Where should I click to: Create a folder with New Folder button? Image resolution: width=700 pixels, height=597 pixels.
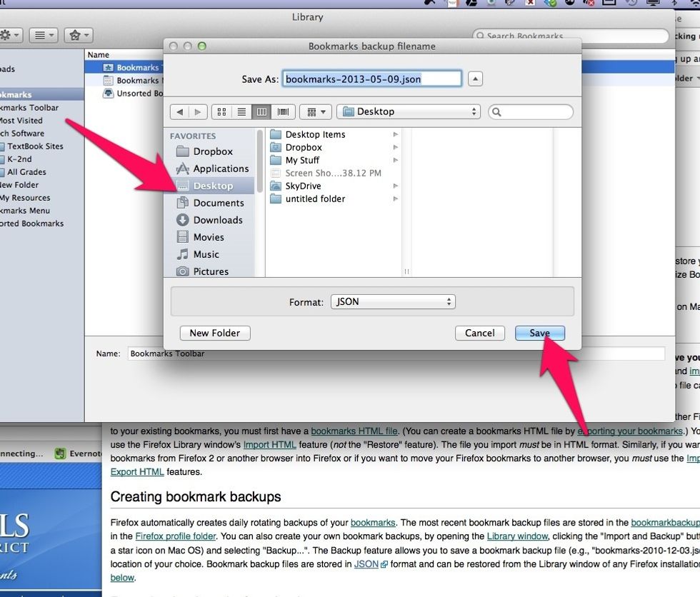tap(215, 333)
